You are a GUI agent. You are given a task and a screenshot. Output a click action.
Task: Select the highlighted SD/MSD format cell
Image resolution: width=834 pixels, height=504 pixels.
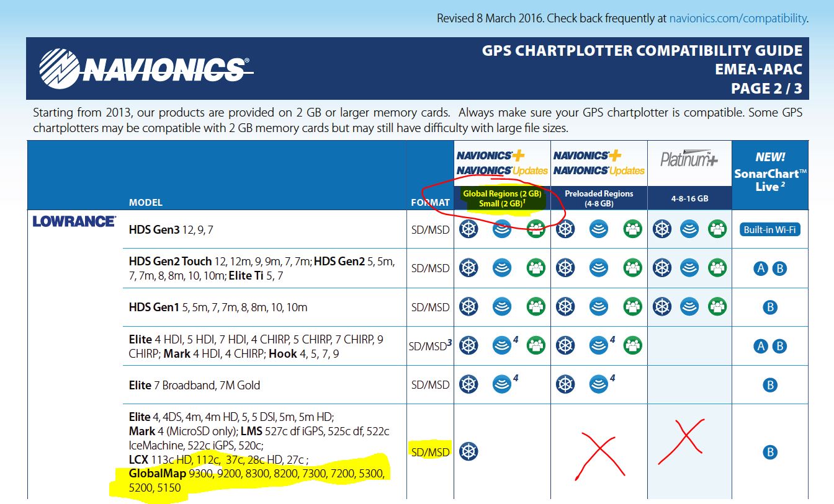click(x=430, y=452)
